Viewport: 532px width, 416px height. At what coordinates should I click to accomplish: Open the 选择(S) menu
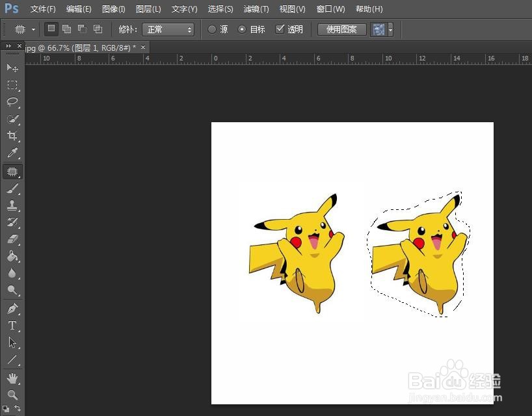click(220, 9)
